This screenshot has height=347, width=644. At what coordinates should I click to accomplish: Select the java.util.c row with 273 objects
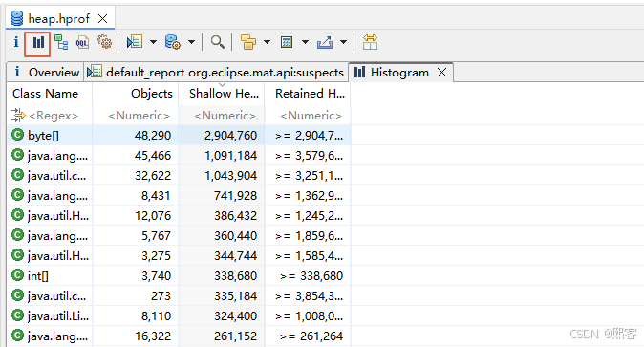point(179,296)
